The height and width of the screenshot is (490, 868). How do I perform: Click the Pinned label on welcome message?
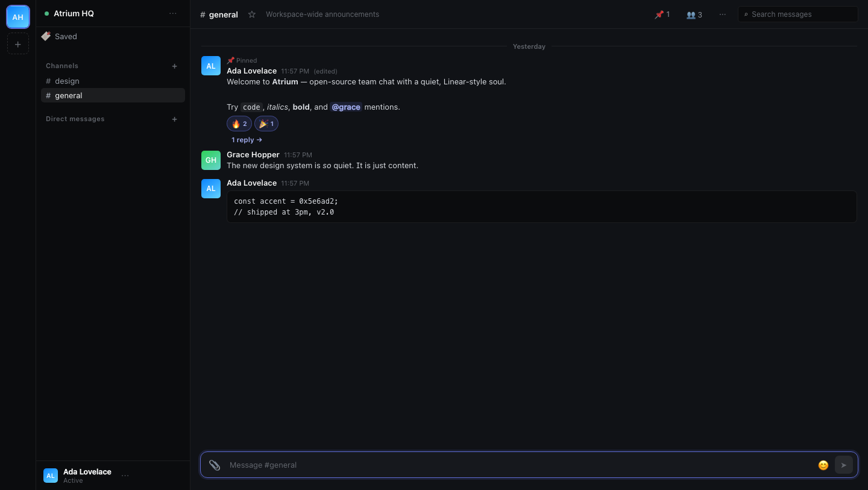click(242, 60)
